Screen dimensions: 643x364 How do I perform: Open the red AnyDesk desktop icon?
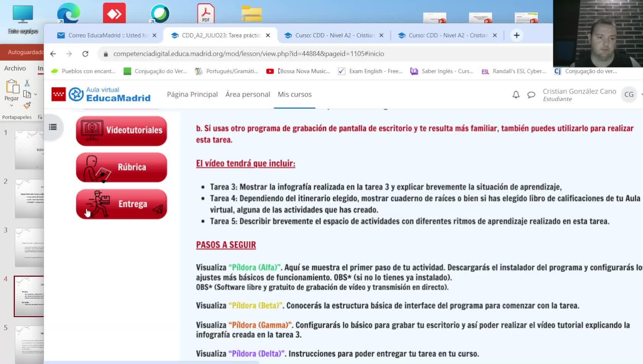pos(114,13)
